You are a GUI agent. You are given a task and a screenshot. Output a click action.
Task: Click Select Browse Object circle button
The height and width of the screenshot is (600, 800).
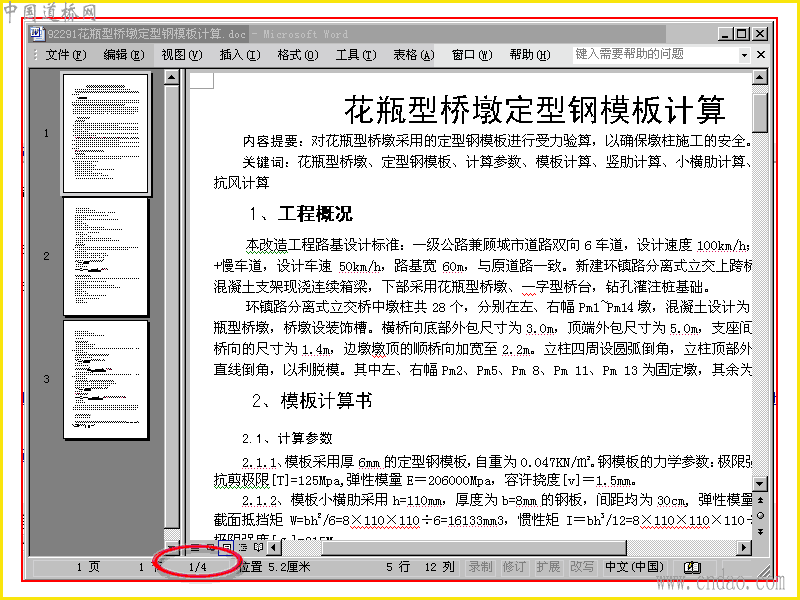pyautogui.click(x=760, y=516)
